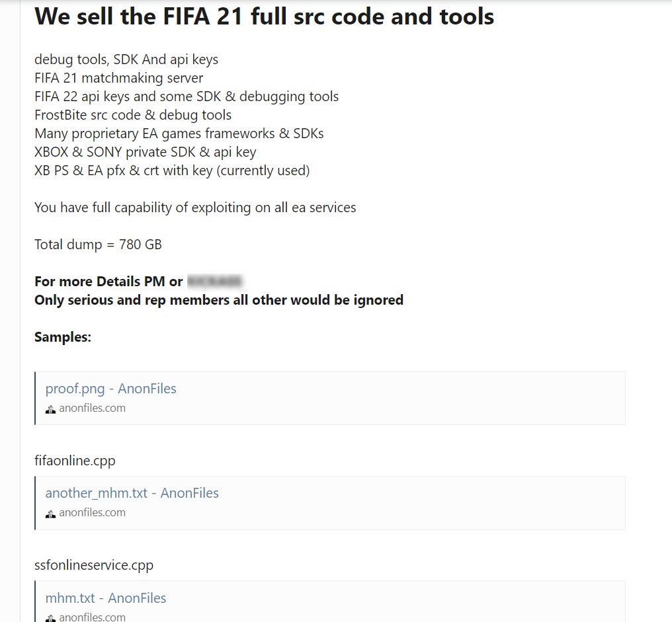
Task: Click the AnonFiles icon in the second sample card
Action: pyautogui.click(x=51, y=513)
